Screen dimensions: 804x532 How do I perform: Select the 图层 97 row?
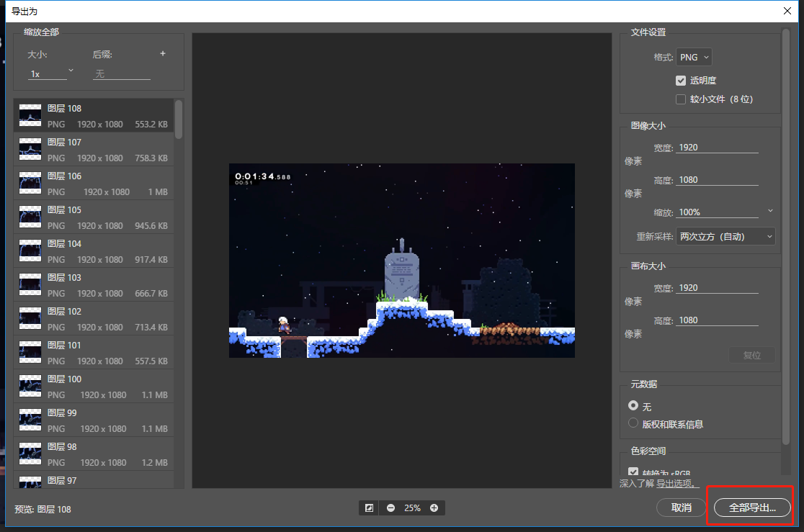94,480
